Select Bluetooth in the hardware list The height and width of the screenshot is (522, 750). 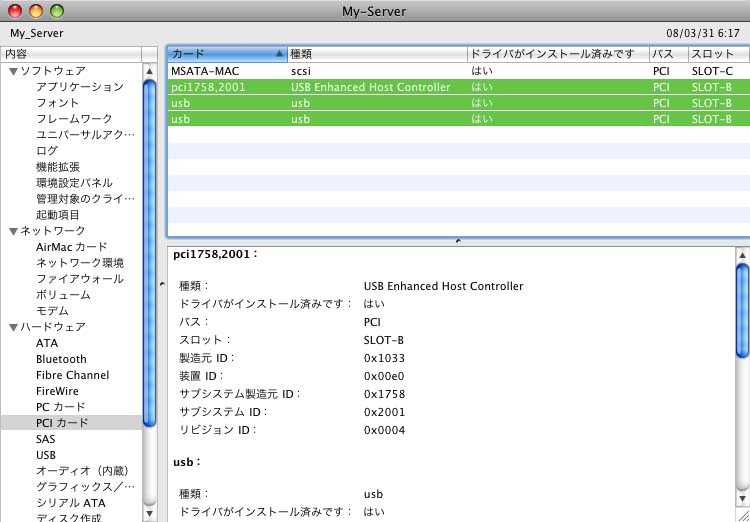pyautogui.click(x=61, y=359)
